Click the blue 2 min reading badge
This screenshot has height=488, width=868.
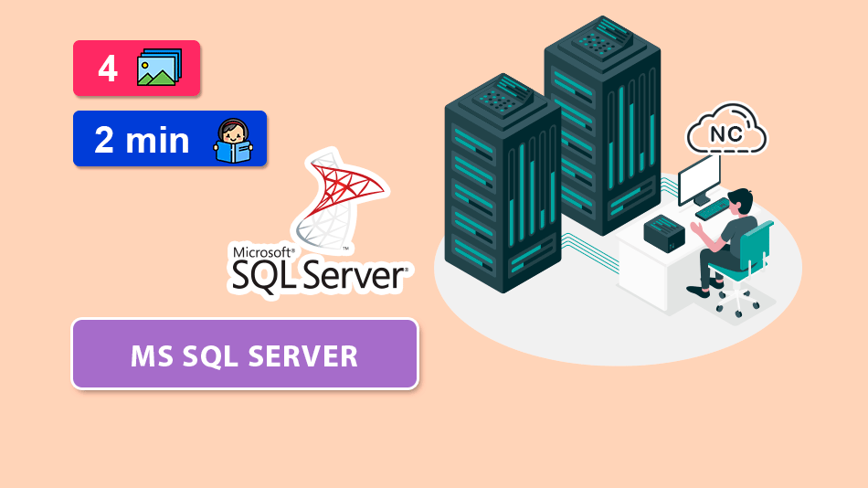tap(170, 139)
